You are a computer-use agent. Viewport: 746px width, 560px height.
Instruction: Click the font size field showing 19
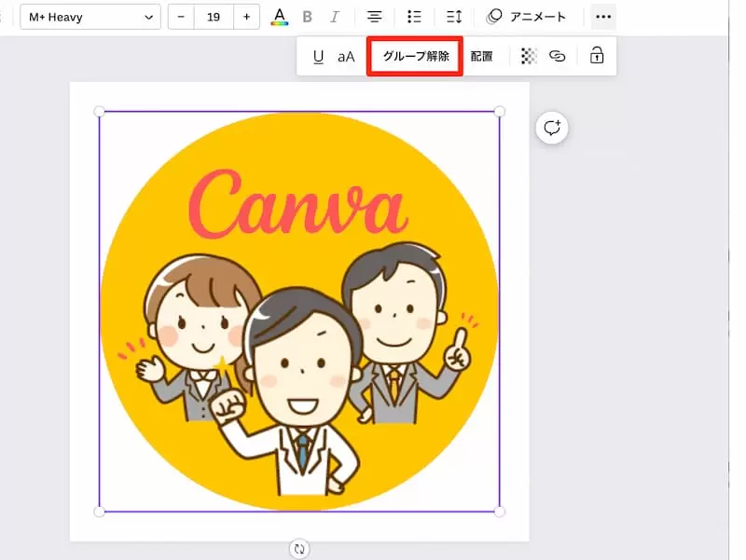click(214, 17)
